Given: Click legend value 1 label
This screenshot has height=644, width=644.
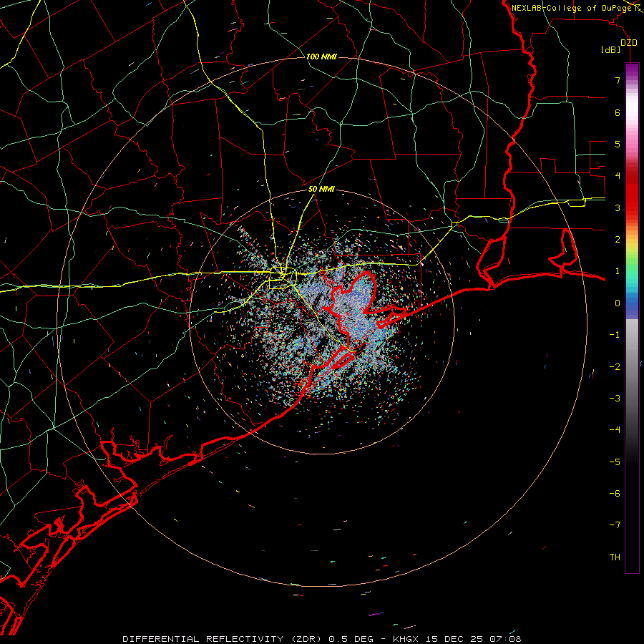Looking at the screenshot, I should click(x=618, y=271).
